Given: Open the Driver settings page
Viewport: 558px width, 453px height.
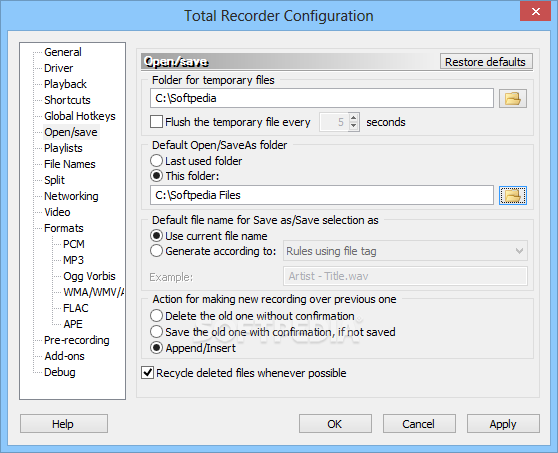Looking at the screenshot, I should coord(58,68).
